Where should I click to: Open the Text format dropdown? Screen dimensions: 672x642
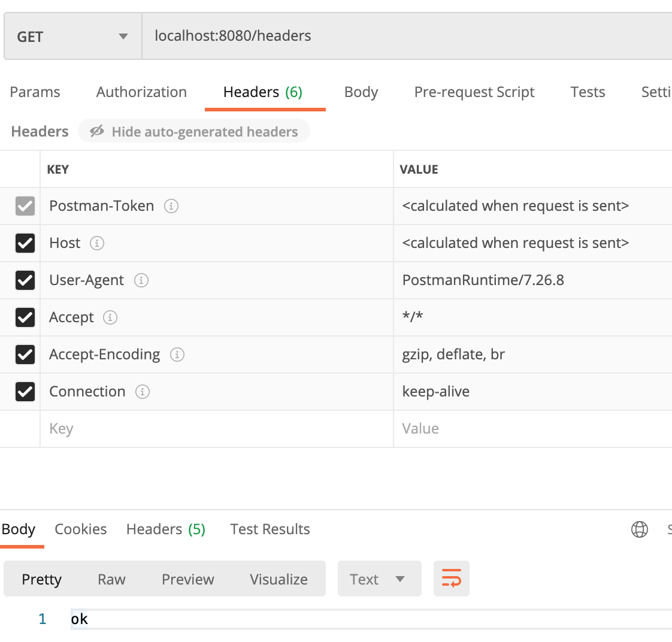[379, 579]
